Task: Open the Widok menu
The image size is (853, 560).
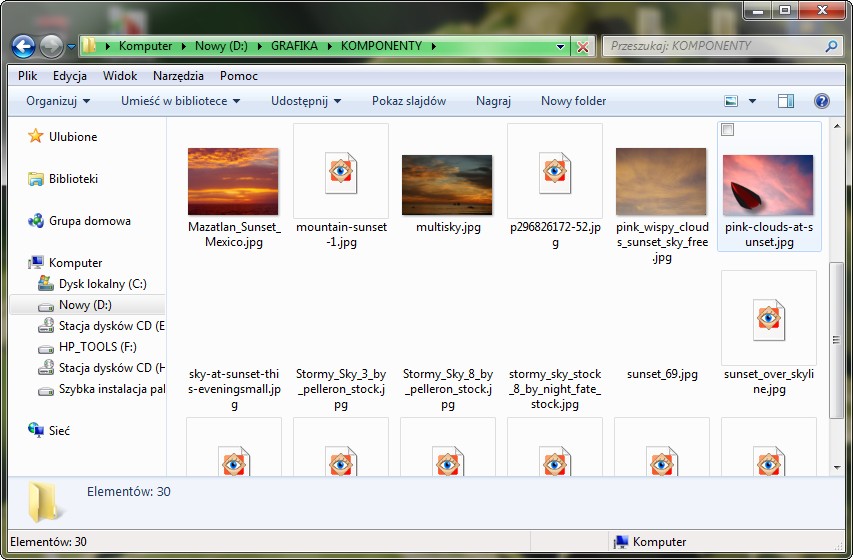Action: tap(120, 76)
